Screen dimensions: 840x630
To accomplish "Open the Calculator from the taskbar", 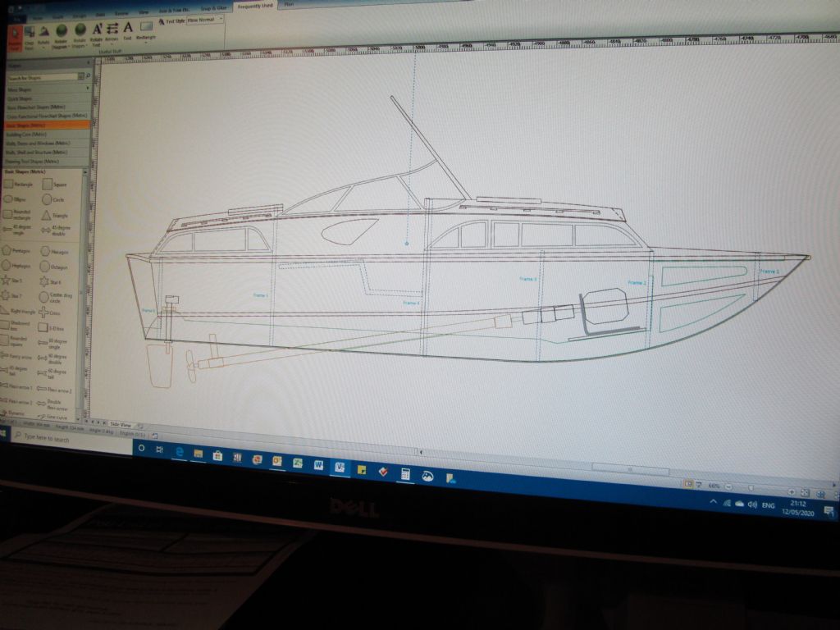I will click(x=405, y=474).
